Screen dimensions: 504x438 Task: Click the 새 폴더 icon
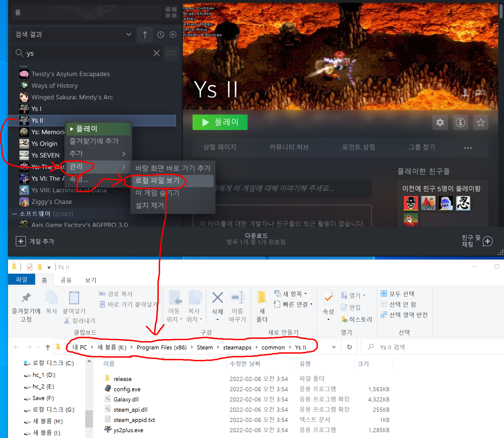(x=262, y=298)
